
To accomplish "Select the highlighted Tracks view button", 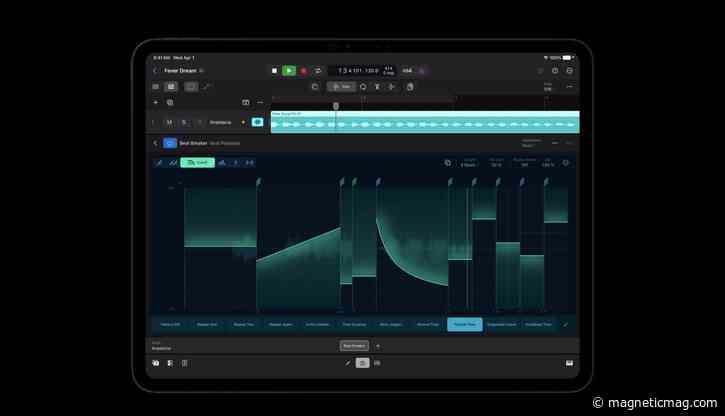I will tap(171, 86).
